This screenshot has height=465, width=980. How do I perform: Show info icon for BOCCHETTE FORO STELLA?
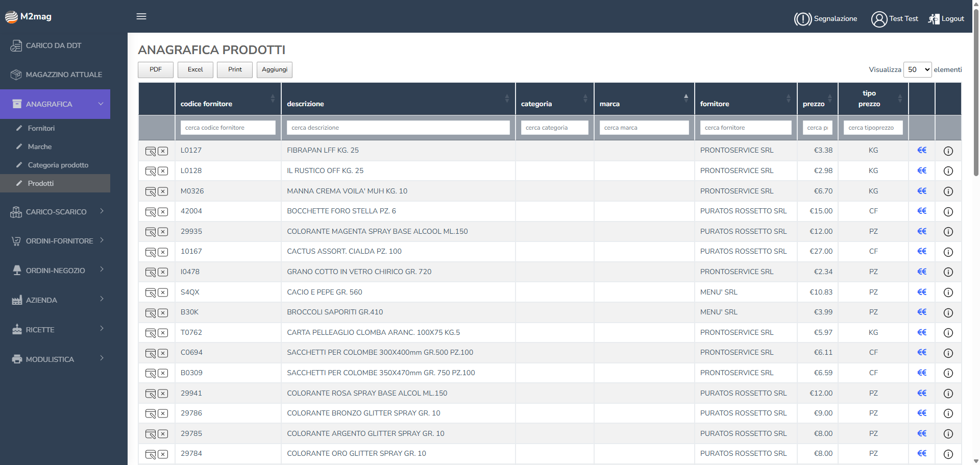coord(948,211)
